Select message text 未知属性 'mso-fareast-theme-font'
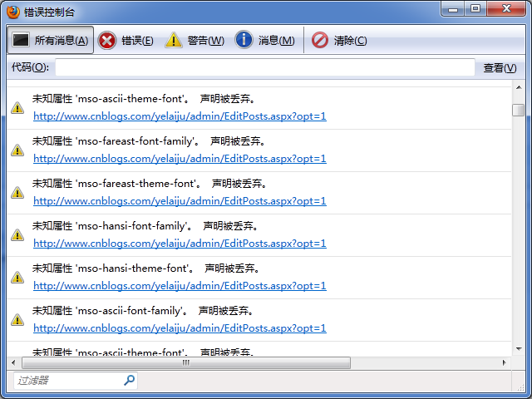The image size is (532, 399). [x=115, y=184]
